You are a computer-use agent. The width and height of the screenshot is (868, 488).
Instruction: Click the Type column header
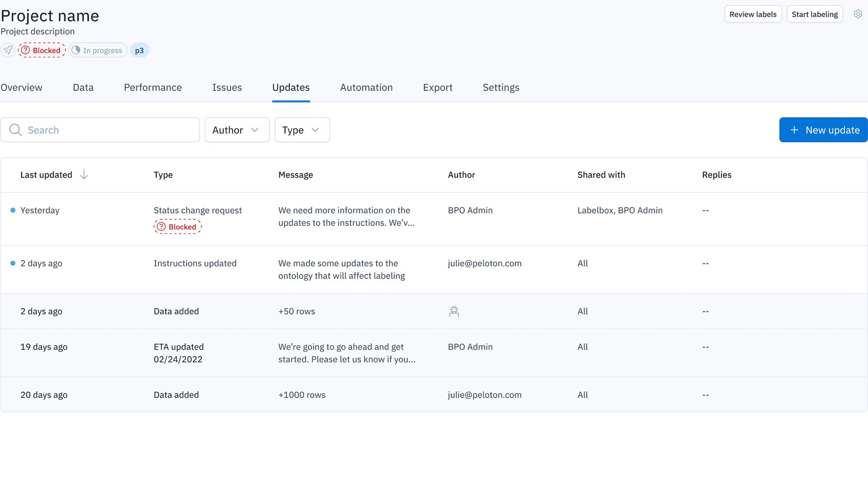pyautogui.click(x=163, y=175)
